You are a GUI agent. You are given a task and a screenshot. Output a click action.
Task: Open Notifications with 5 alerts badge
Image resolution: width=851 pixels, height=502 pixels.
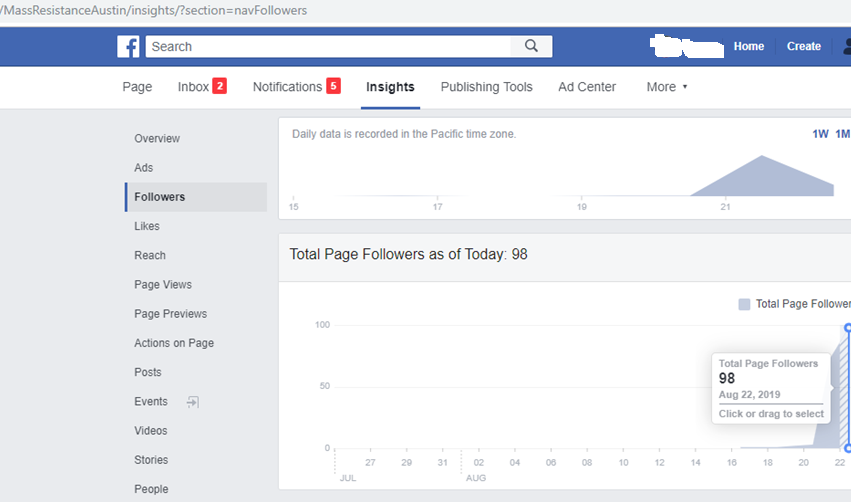click(x=296, y=87)
